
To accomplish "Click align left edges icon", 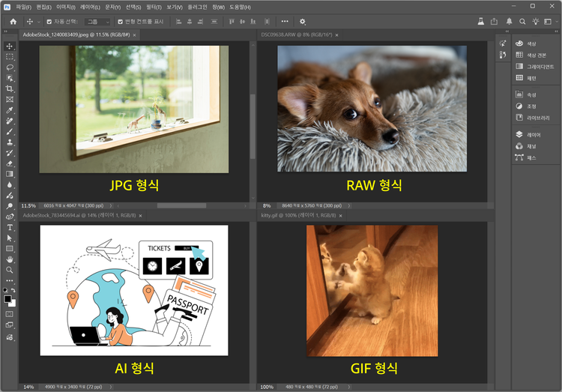I will pyautogui.click(x=179, y=22).
